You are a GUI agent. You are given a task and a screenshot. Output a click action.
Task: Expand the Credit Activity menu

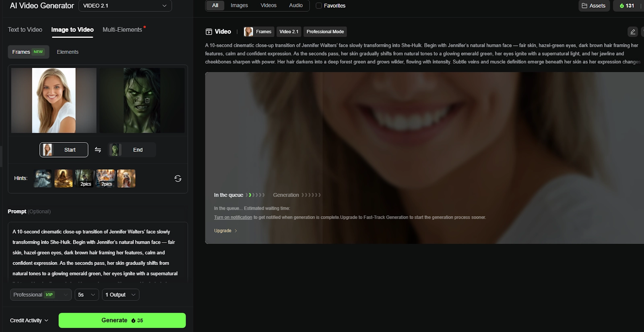click(29, 320)
